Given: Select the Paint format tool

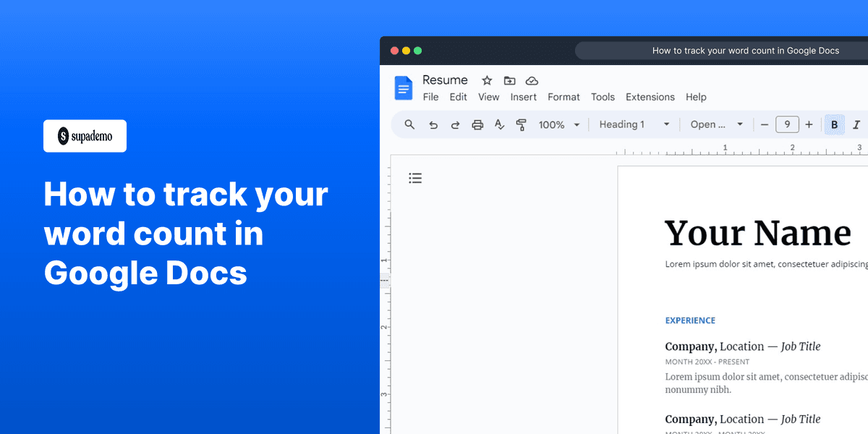Looking at the screenshot, I should [521, 124].
